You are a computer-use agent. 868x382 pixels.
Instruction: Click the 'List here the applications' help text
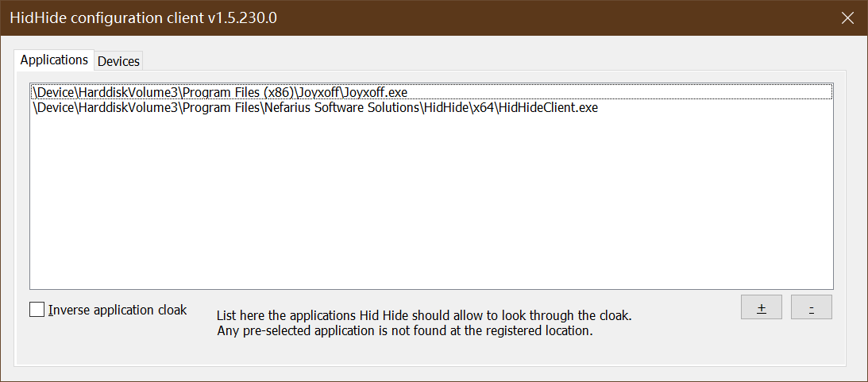(424, 315)
